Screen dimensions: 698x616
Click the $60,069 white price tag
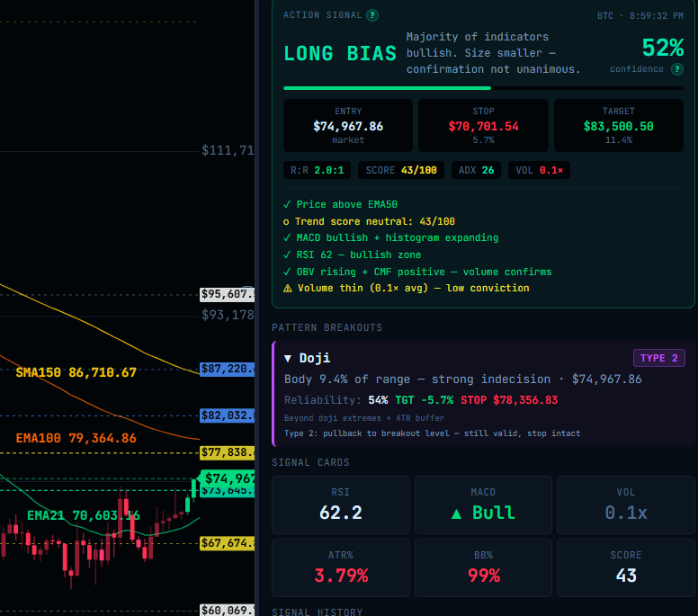pyautogui.click(x=227, y=610)
